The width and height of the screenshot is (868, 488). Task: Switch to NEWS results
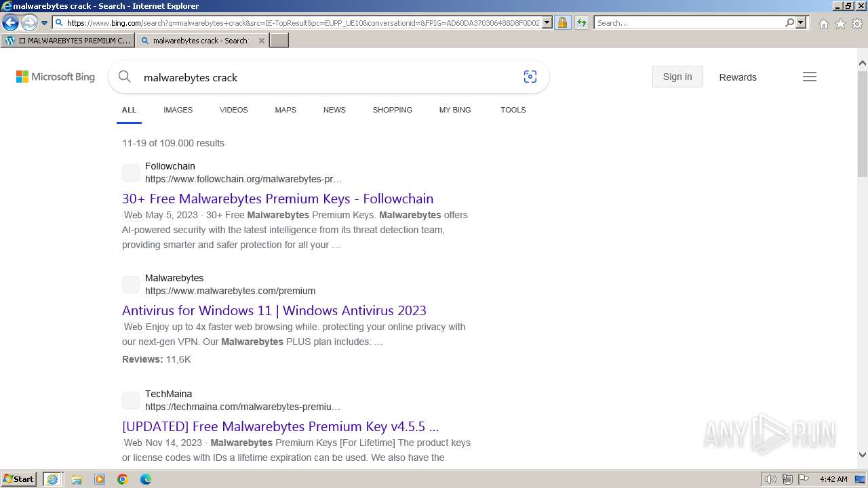click(334, 110)
